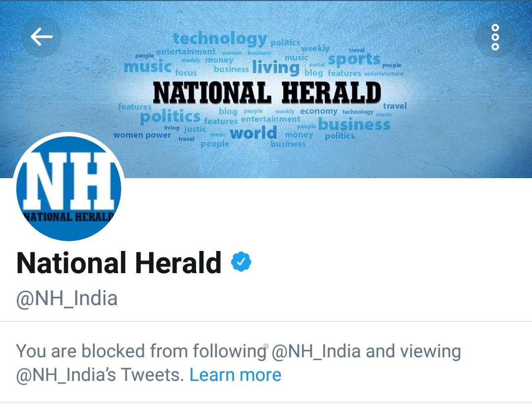Click the blue verified badge
The image size is (532, 405).
241,262
